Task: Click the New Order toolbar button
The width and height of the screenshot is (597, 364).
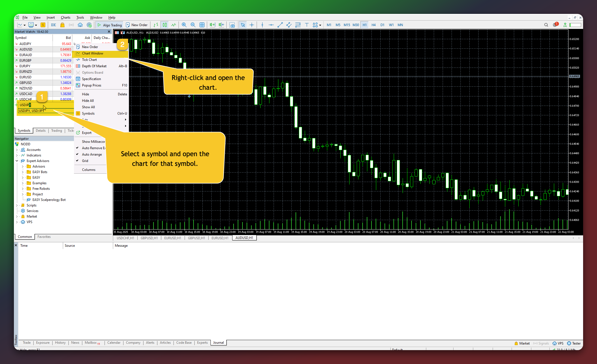Action: pyautogui.click(x=137, y=25)
